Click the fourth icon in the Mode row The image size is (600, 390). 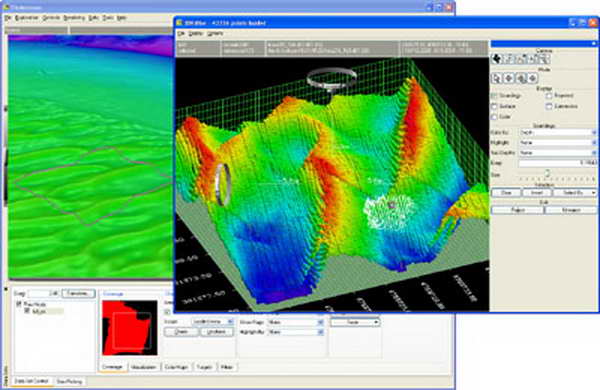[x=533, y=78]
